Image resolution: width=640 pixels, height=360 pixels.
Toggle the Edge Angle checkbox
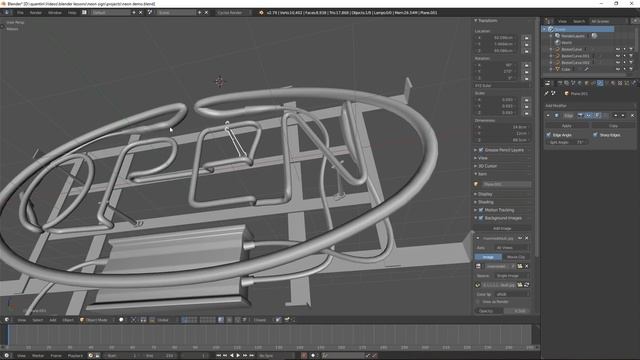click(x=549, y=135)
